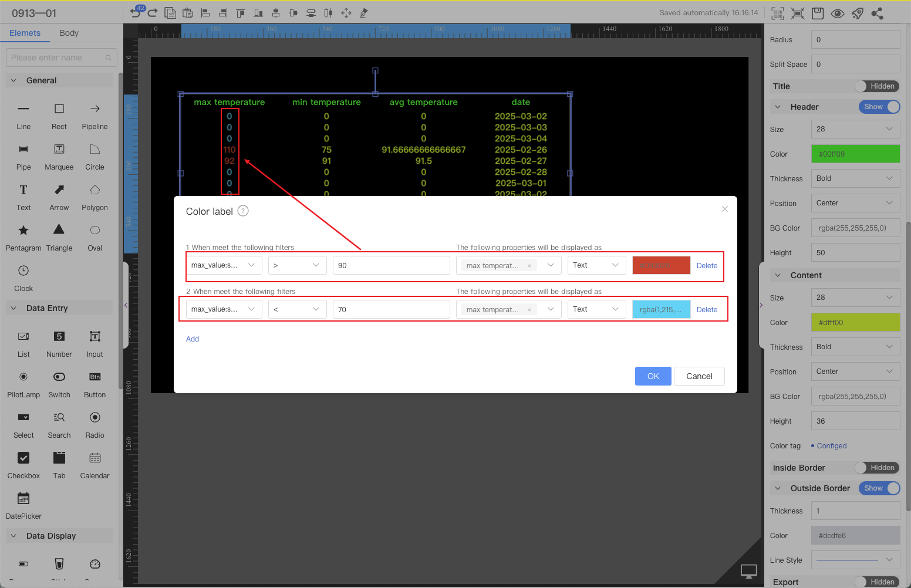Select the Pipeline element icon
The height and width of the screenshot is (588, 911).
pyautogui.click(x=95, y=109)
